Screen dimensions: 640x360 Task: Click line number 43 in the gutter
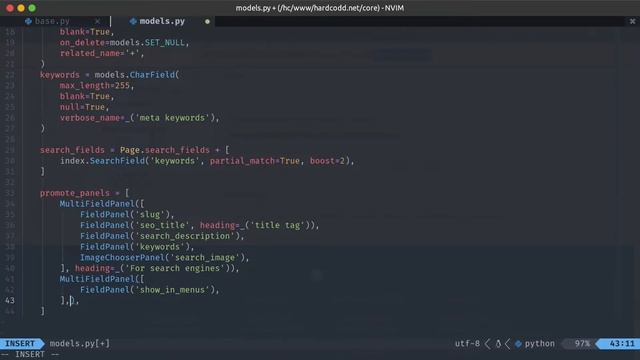click(10, 300)
